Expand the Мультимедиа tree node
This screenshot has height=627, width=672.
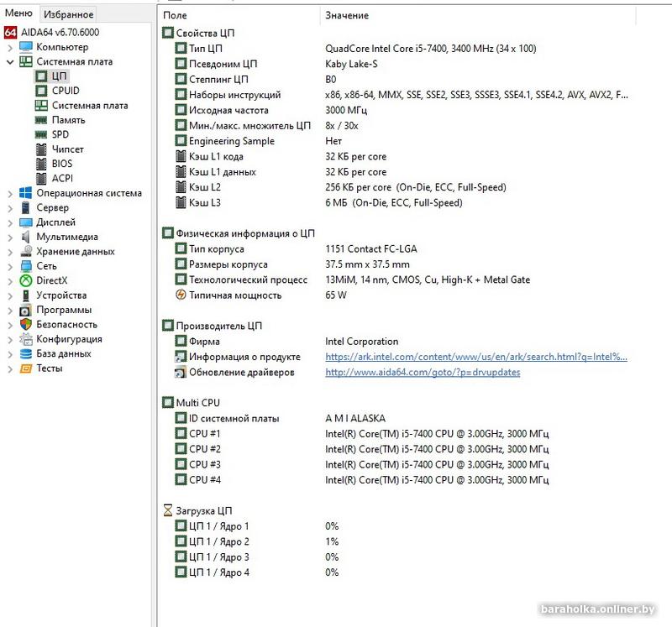tap(10, 238)
